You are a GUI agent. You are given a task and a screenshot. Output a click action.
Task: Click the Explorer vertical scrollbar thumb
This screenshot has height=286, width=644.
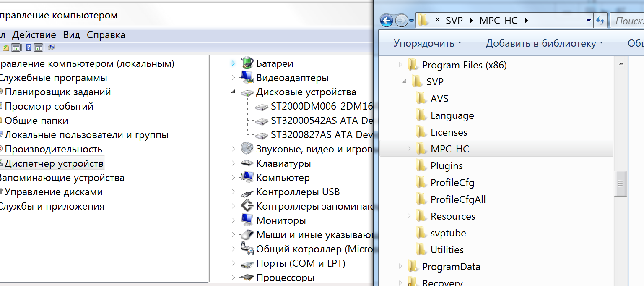620,183
